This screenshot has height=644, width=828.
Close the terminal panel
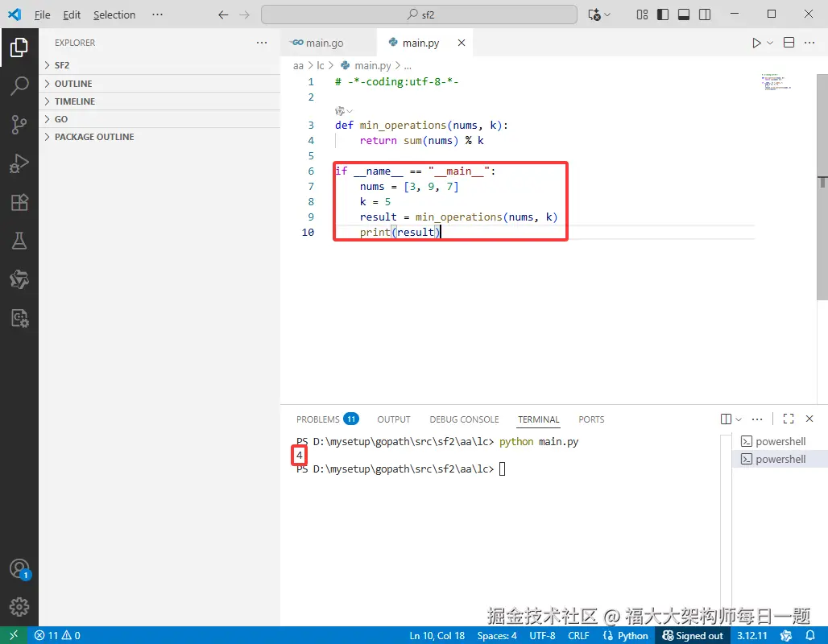809,419
